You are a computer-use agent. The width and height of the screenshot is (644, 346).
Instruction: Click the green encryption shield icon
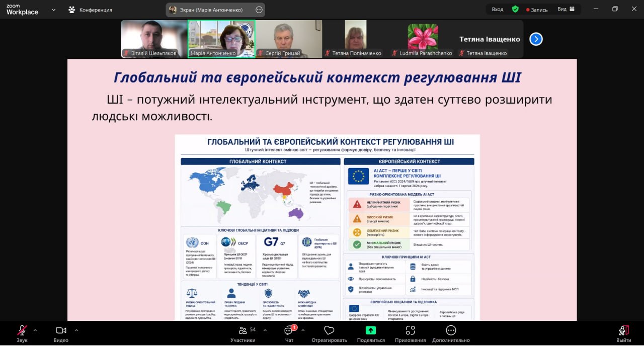pos(515,9)
